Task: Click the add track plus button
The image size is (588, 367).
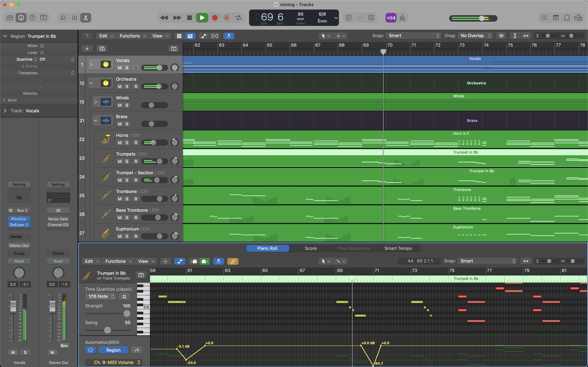Action: pyautogui.click(x=87, y=49)
